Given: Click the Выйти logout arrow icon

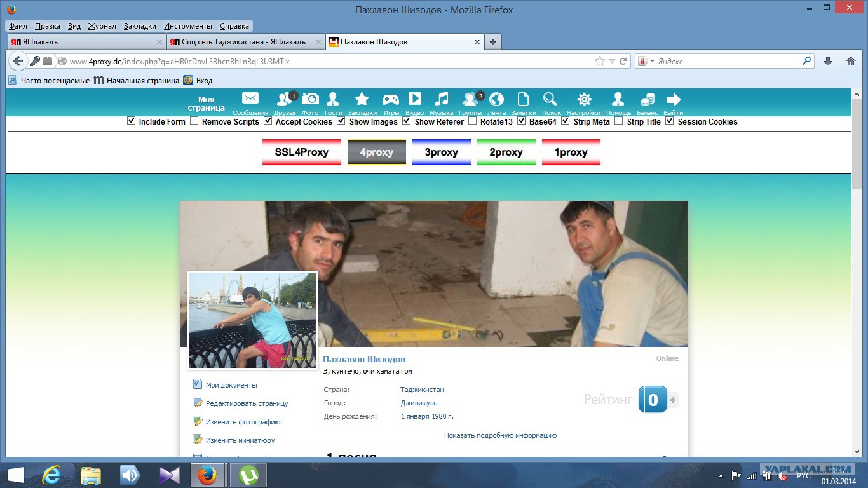Looking at the screenshot, I should click(673, 99).
